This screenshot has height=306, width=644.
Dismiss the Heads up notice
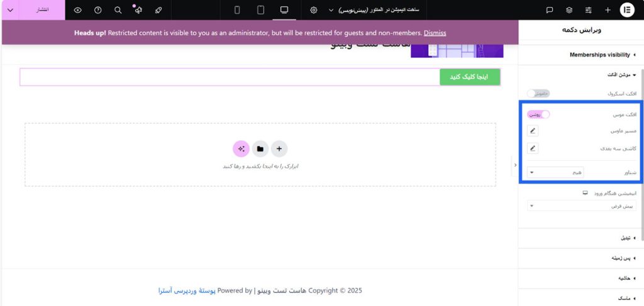(435, 33)
